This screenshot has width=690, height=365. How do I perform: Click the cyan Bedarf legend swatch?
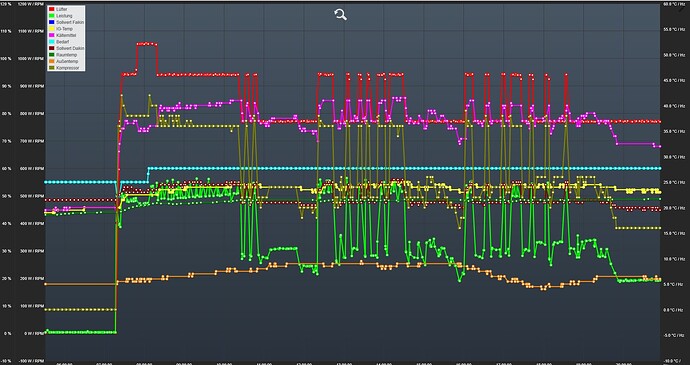(x=51, y=41)
